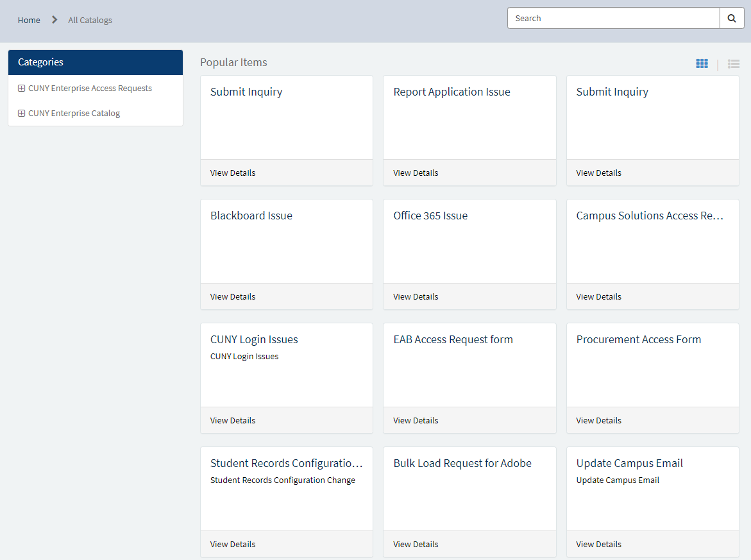Viewport: 751px width, 560px height.
Task: View Details for Update Campus Email
Action: (x=598, y=544)
